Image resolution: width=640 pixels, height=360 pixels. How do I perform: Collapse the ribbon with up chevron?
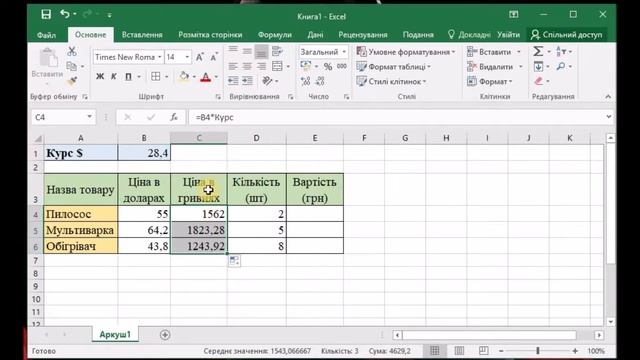608,97
